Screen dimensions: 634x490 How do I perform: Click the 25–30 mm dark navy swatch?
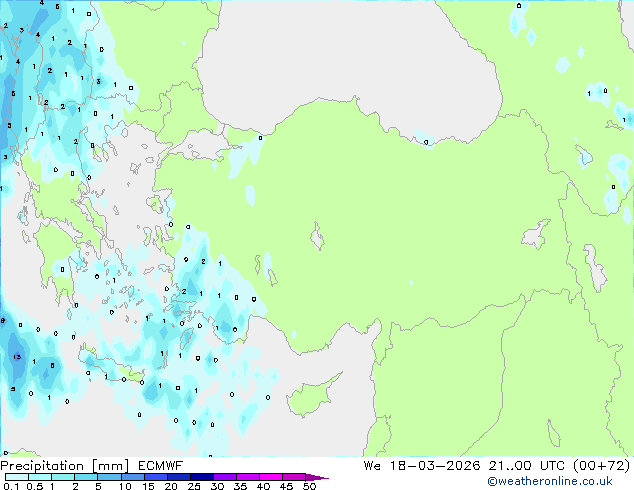[x=201, y=477]
